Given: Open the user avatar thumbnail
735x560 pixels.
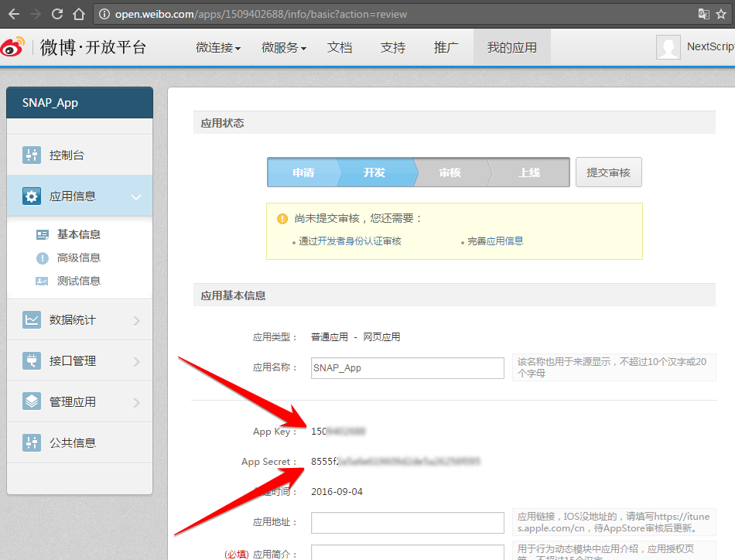Looking at the screenshot, I should click(x=668, y=47).
